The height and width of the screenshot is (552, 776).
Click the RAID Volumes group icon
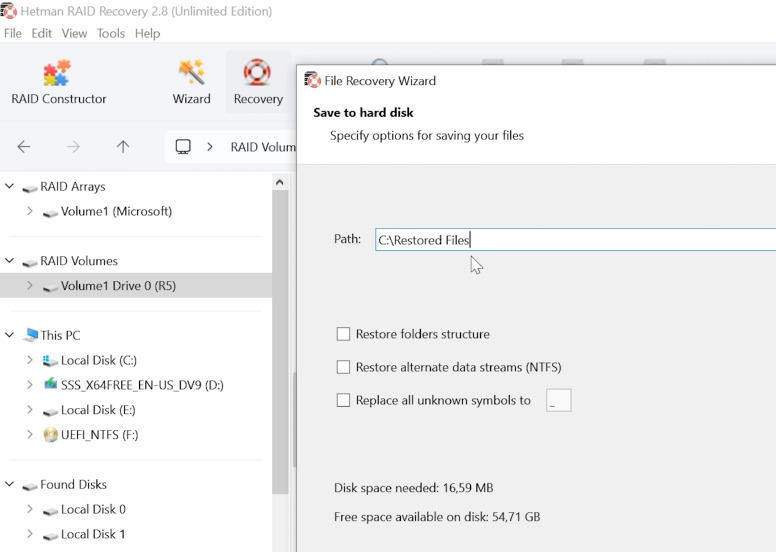click(30, 262)
